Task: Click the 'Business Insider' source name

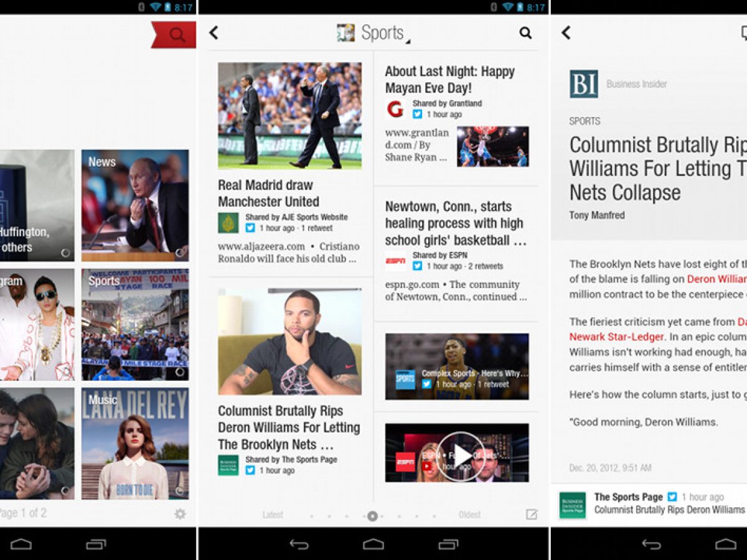Action: (637, 84)
